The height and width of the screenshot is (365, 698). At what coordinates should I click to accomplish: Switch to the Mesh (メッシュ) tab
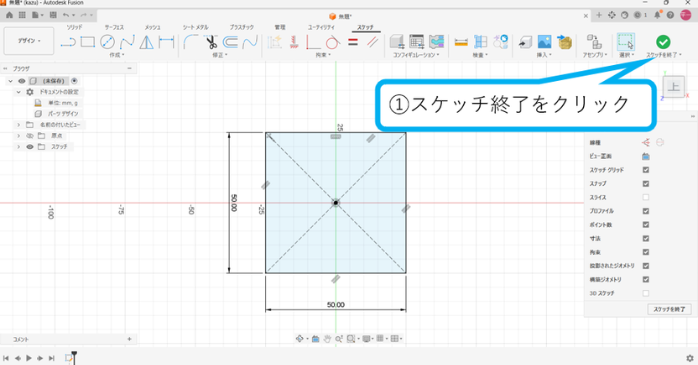pyautogui.click(x=152, y=27)
